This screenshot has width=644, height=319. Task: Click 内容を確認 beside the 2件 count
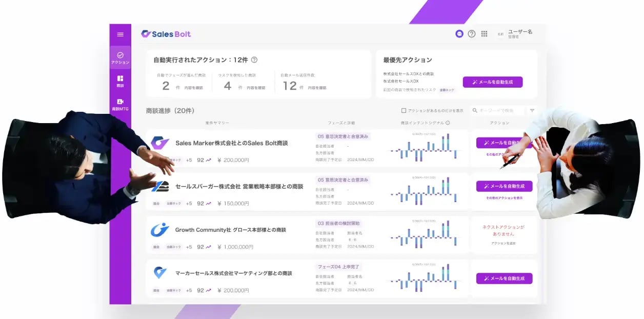coord(194,88)
